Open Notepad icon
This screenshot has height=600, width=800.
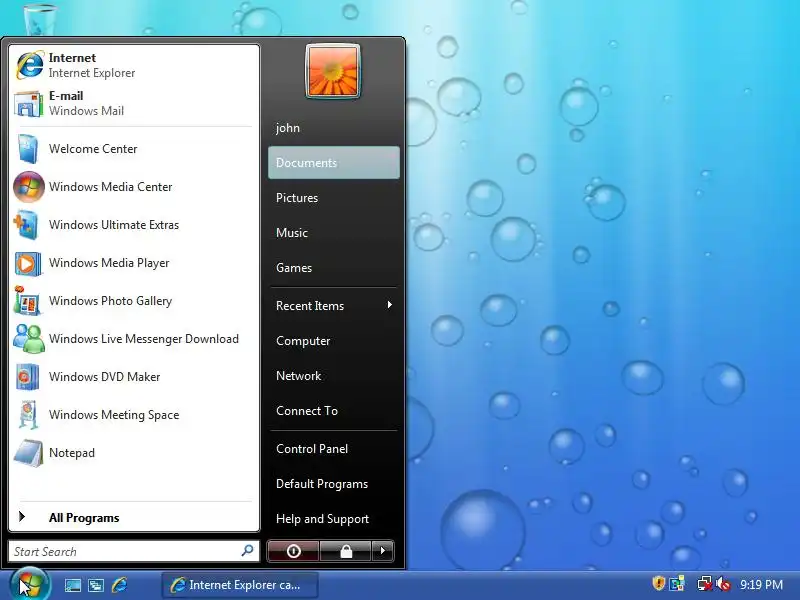click(29, 453)
